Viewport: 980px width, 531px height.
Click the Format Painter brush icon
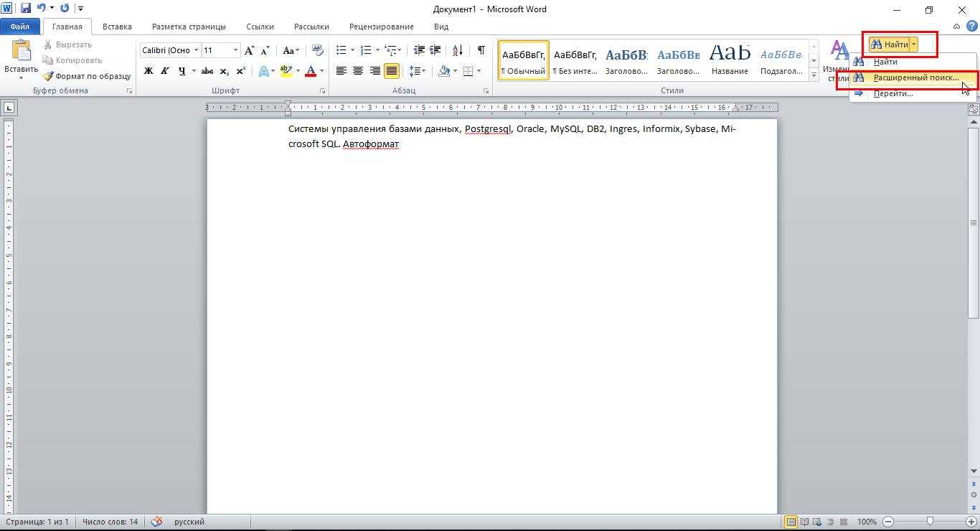click(x=49, y=76)
